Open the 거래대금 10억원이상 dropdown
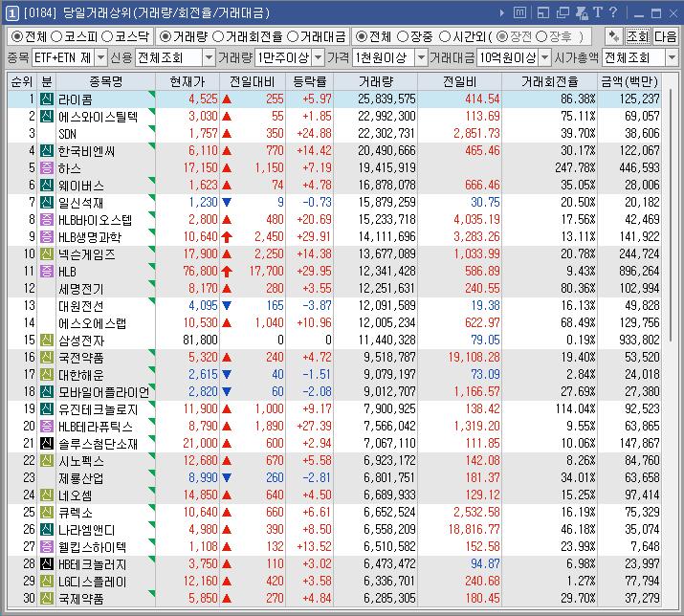This screenshot has width=684, height=616. point(545,57)
